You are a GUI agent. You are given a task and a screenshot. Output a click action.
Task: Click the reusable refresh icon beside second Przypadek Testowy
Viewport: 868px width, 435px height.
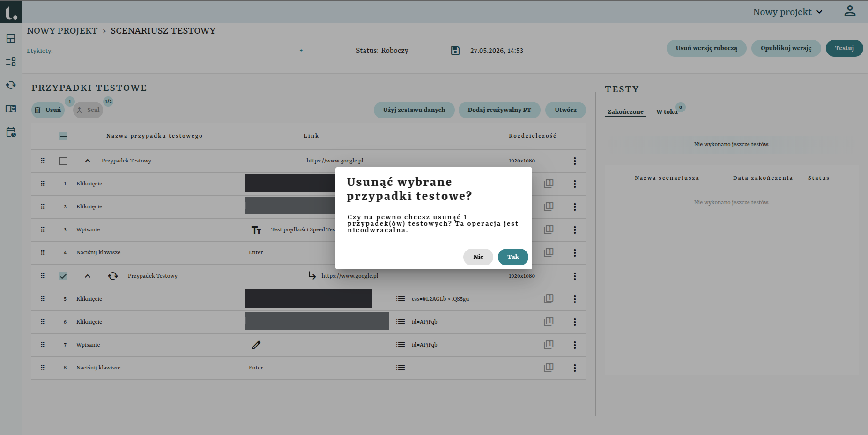(113, 276)
